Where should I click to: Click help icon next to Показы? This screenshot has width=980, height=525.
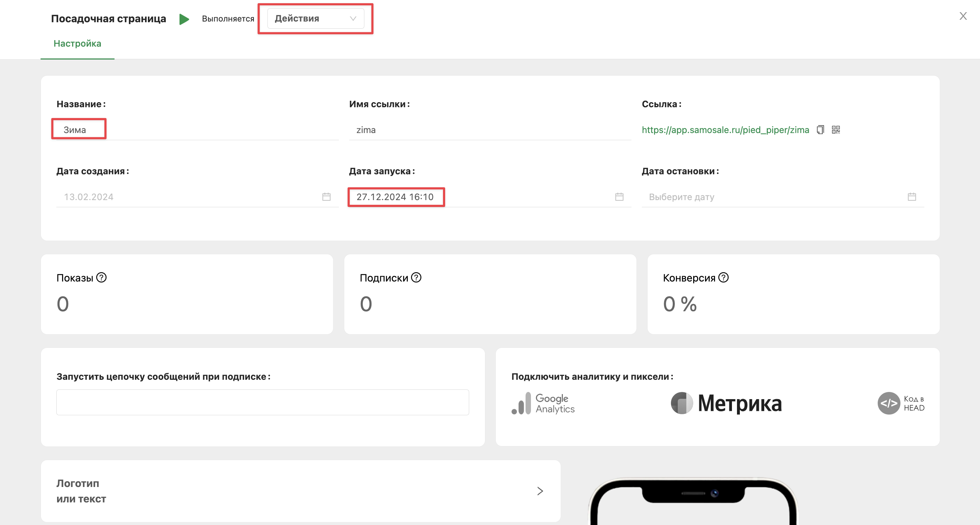101,278
